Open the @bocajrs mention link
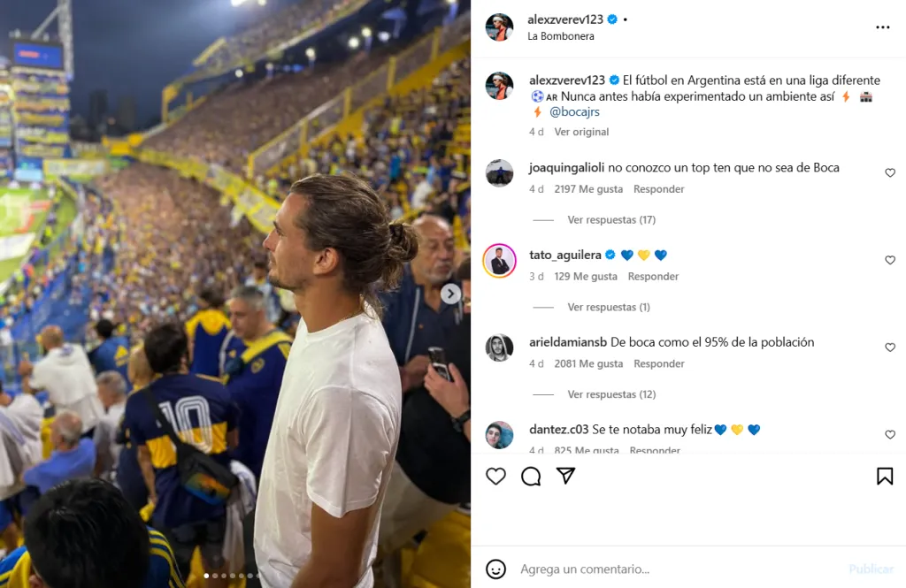The image size is (906, 588). 574,112
